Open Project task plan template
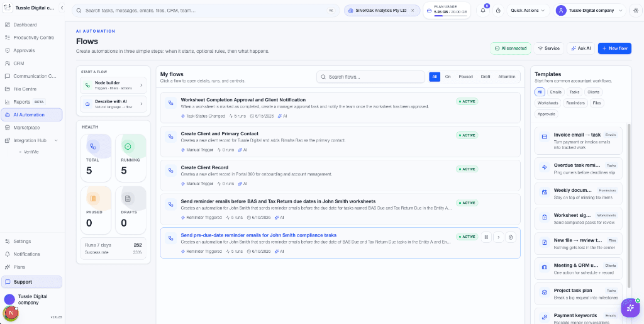 579,294
